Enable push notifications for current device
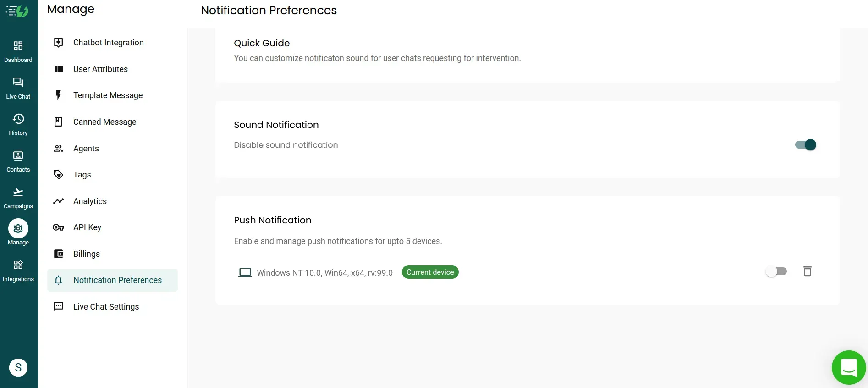 pyautogui.click(x=776, y=272)
